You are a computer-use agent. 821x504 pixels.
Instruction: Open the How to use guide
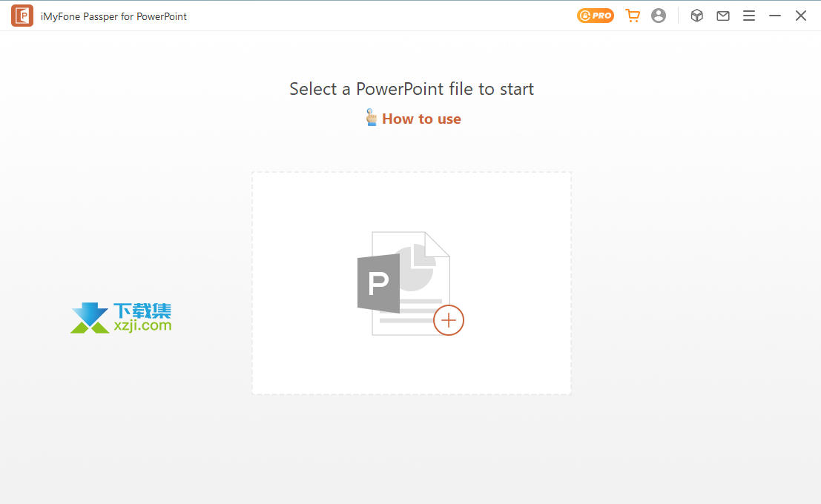coord(421,119)
